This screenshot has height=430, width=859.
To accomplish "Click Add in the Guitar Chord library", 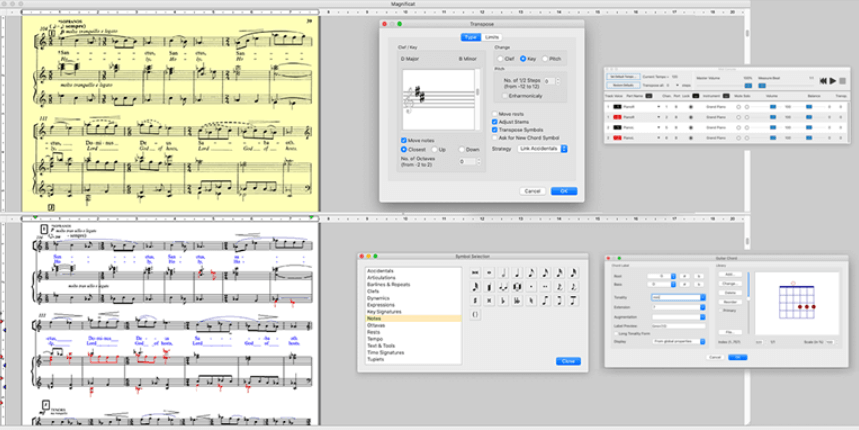I will click(730, 274).
